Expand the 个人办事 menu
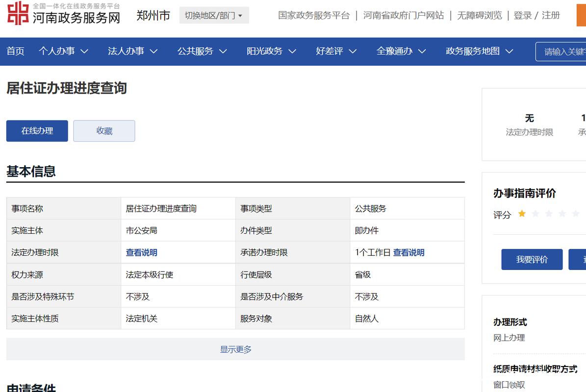 [x=63, y=51]
